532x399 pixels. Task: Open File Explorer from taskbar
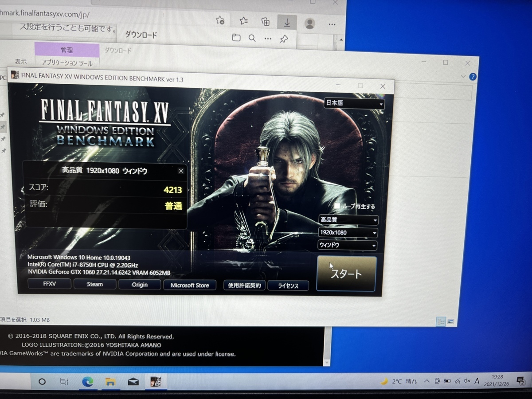(110, 382)
